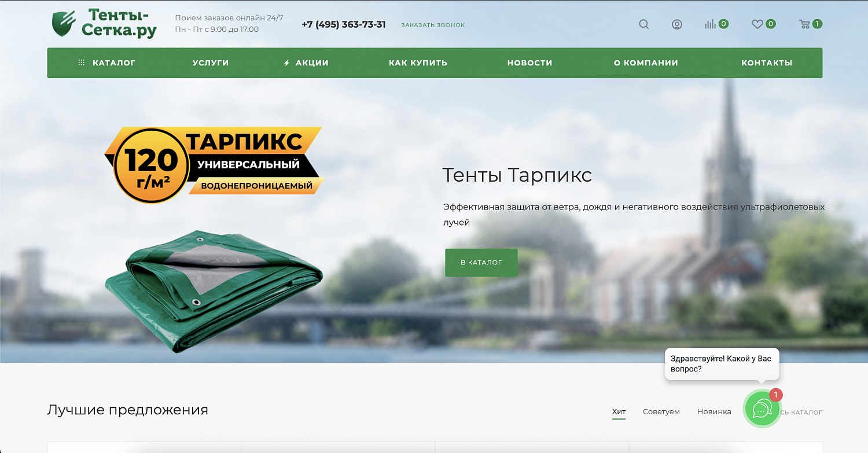868x453 pixels.
Task: Open the О компании menu item
Action: (x=646, y=63)
